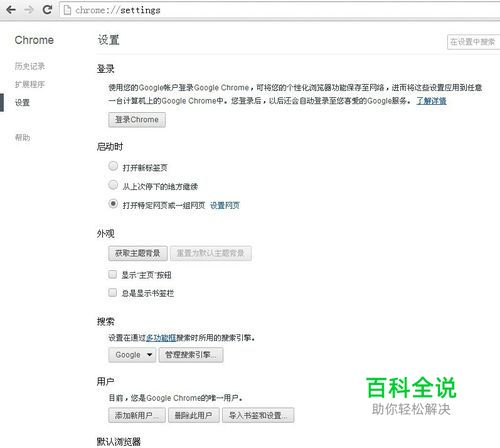Click the 启动时 section heading

(110, 147)
